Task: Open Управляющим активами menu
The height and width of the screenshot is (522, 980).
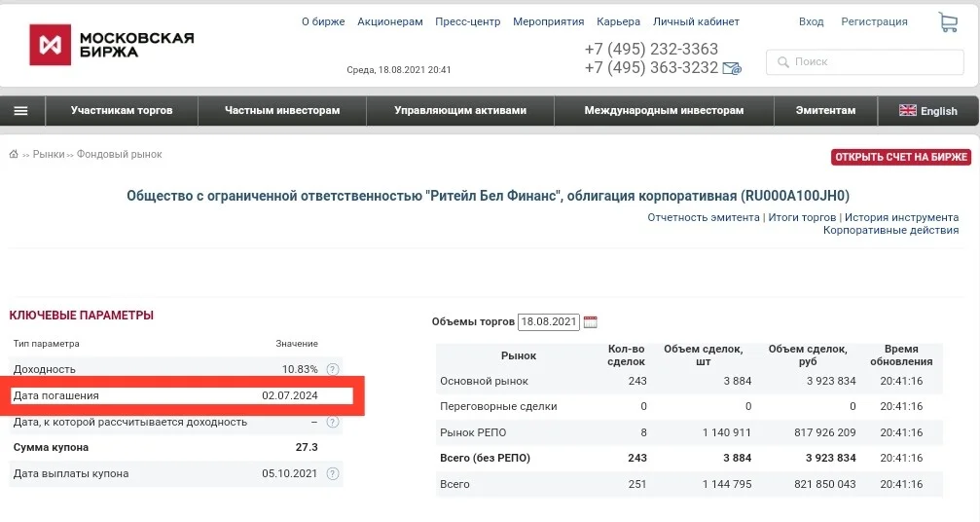Action: [x=460, y=111]
